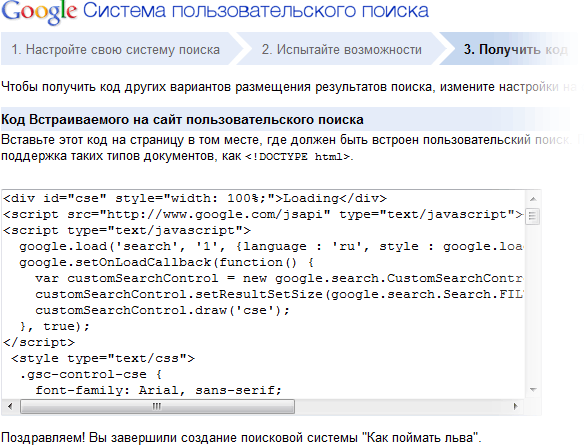This screenshot has height=448, width=584.
Task: Click the horizontal scroll right arrow
Action: (x=516, y=406)
